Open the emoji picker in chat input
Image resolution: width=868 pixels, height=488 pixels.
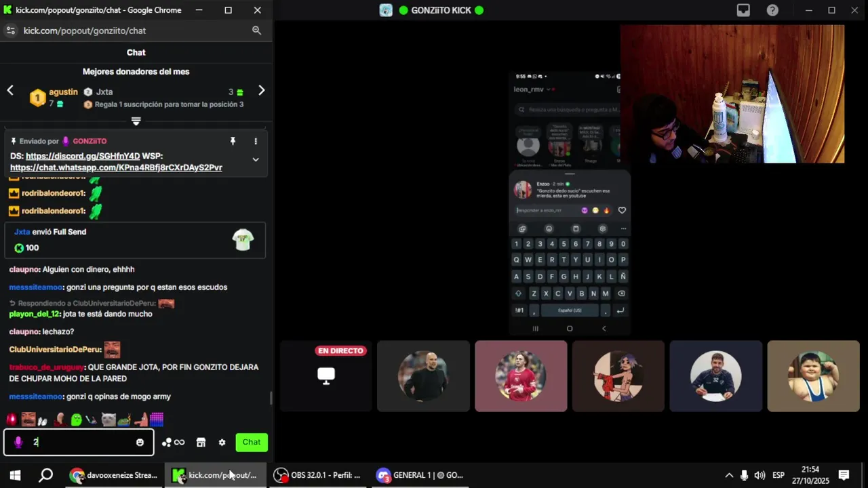140,442
